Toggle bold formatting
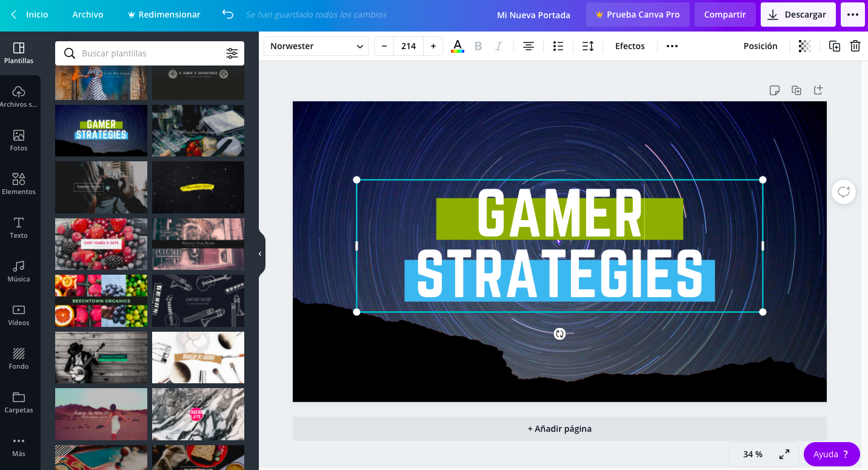 pos(478,46)
